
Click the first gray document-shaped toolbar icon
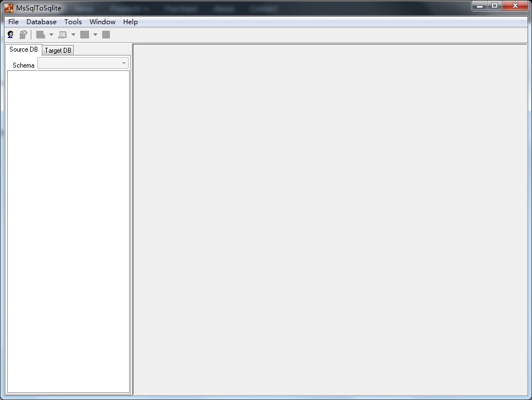pyautogui.click(x=40, y=35)
